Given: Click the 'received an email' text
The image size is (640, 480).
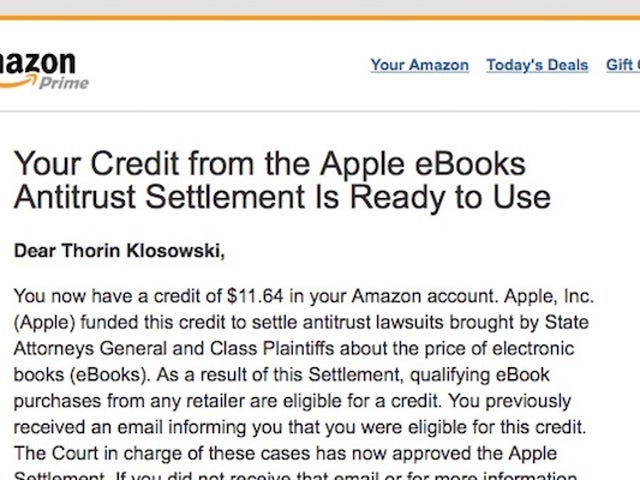Looking at the screenshot, I should (88, 427).
